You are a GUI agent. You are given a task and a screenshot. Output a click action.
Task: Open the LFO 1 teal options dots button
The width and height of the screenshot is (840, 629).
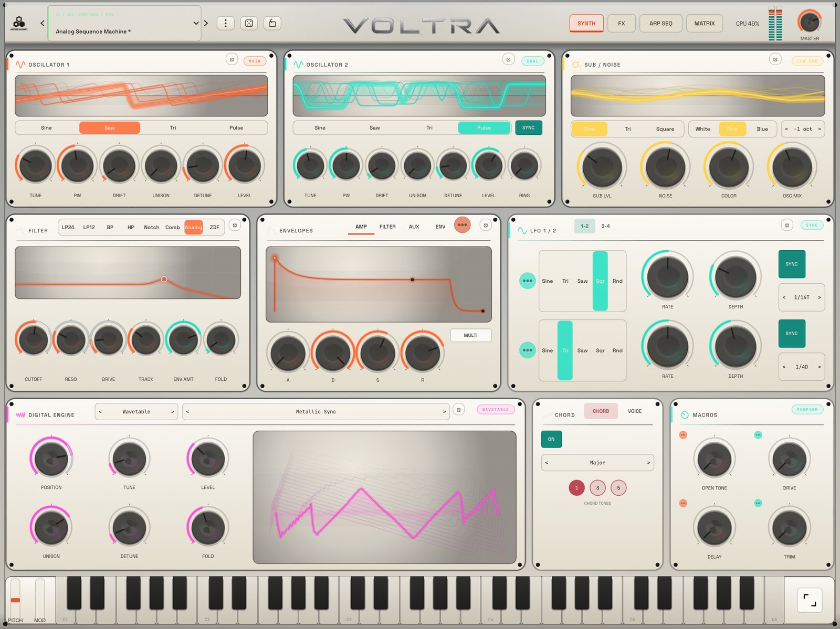click(527, 281)
